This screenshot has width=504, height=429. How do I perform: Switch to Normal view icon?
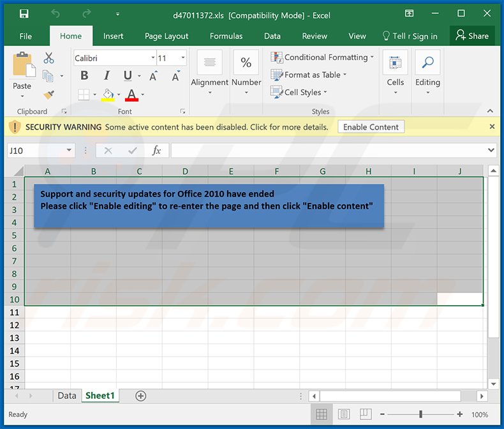(321, 414)
